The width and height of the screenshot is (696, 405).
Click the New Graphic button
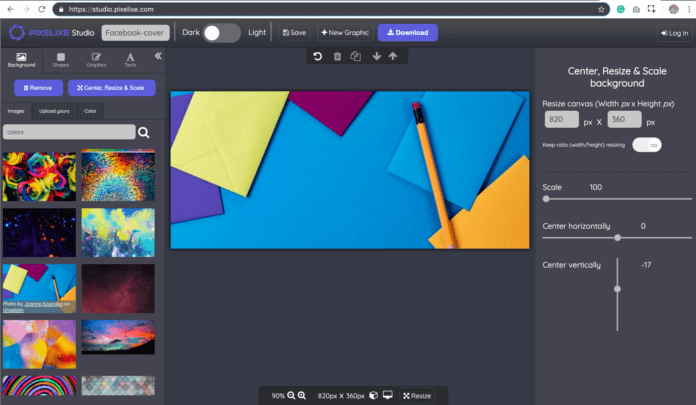pyautogui.click(x=344, y=33)
